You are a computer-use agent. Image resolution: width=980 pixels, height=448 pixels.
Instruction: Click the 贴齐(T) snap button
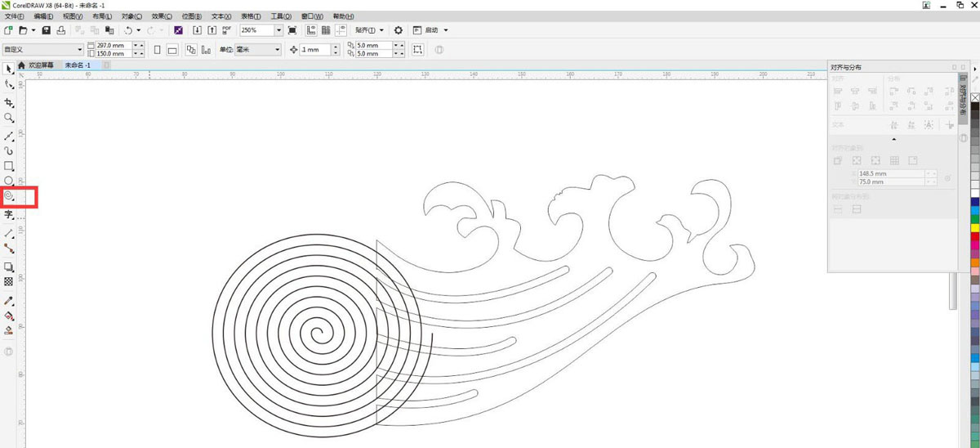click(364, 30)
